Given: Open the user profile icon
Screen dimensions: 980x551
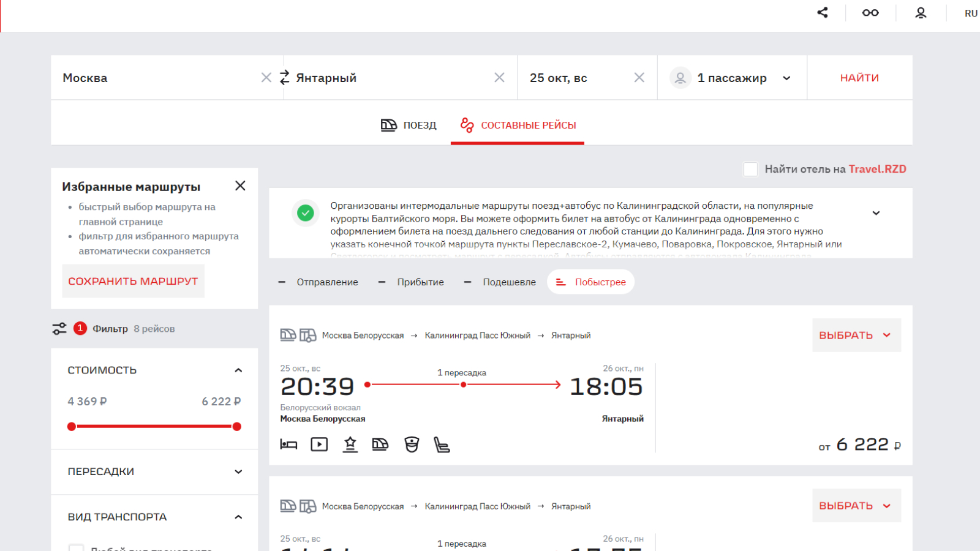Looking at the screenshot, I should click(921, 12).
